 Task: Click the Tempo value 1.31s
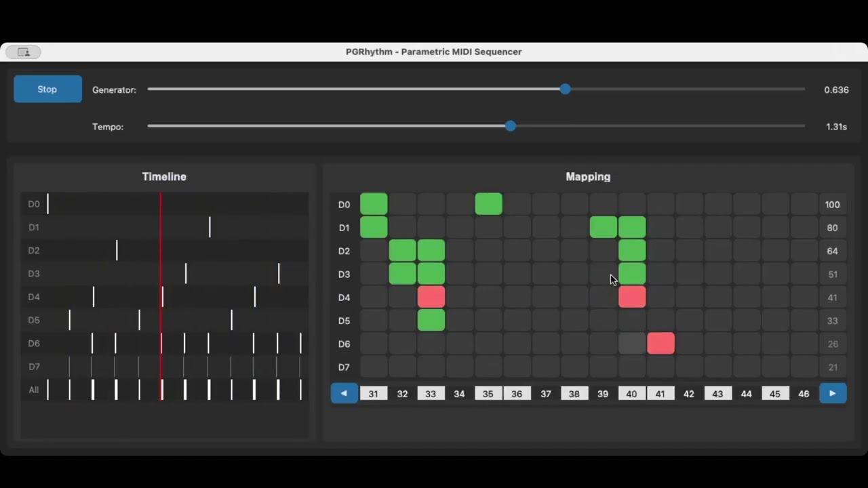pyautogui.click(x=836, y=127)
